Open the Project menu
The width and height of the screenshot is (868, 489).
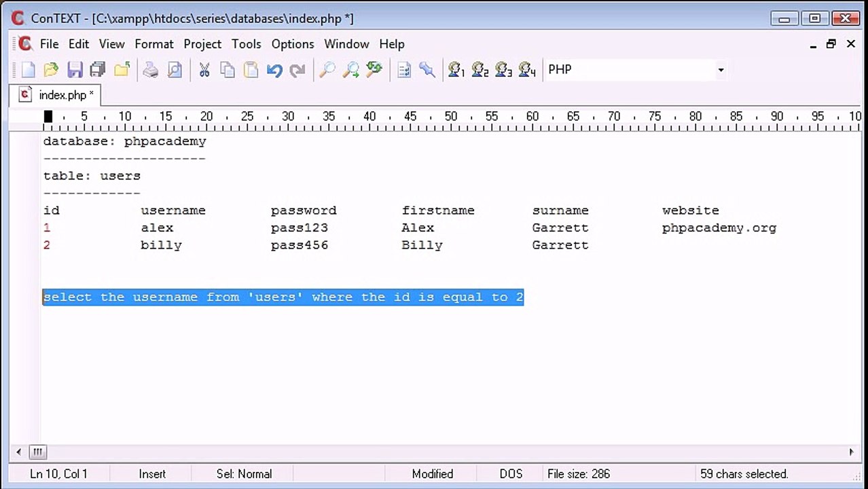[x=202, y=43]
